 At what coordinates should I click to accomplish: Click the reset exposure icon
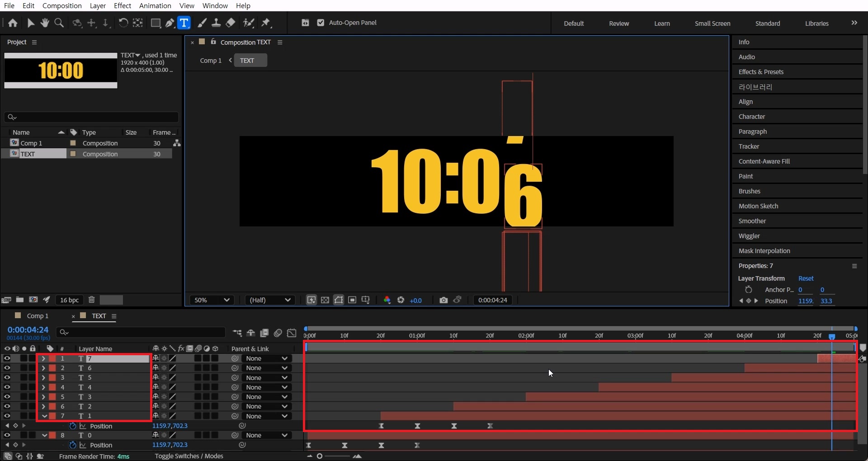(401, 300)
